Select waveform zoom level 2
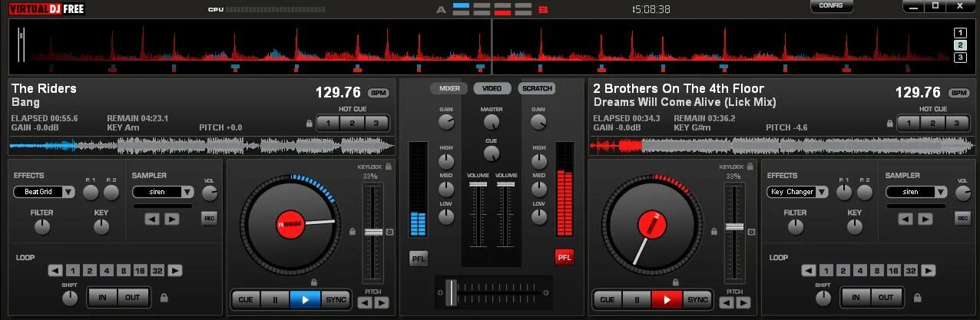This screenshot has height=320, width=980. point(960,45)
